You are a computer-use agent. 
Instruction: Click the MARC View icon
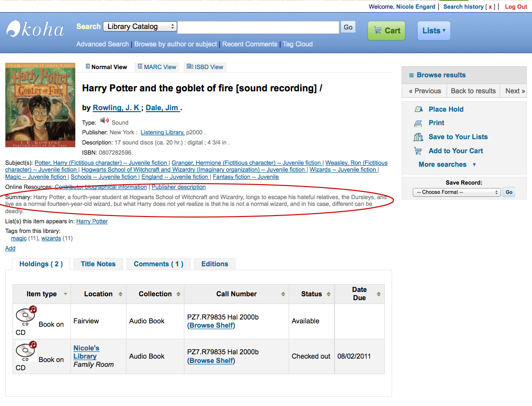[140, 67]
